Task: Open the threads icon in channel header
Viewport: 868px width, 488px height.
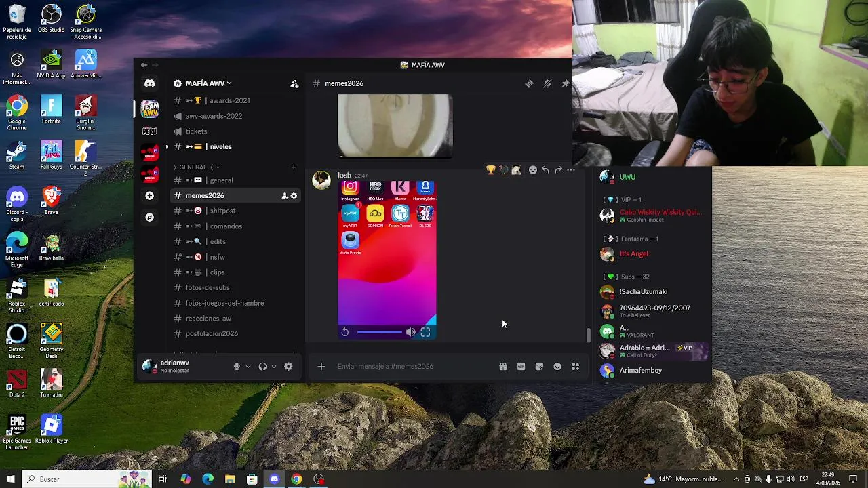Action: pos(529,83)
